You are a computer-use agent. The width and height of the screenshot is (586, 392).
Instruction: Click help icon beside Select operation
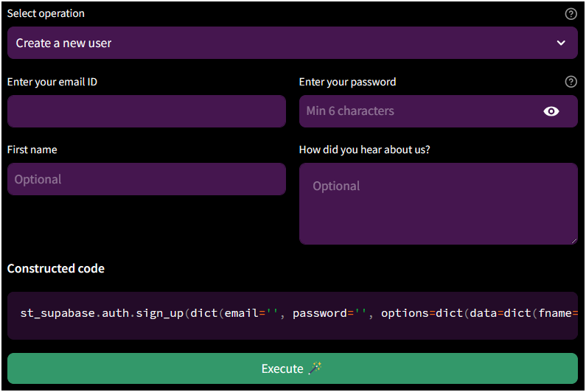point(571,14)
